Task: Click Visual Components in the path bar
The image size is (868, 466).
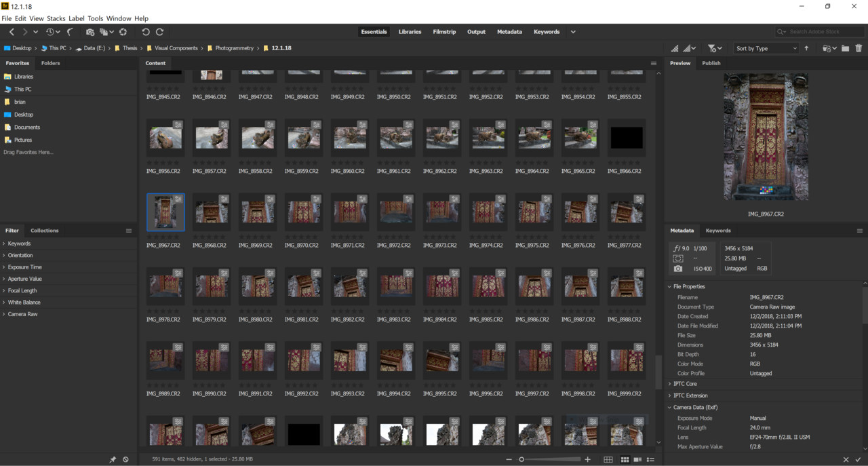Action: [x=176, y=48]
